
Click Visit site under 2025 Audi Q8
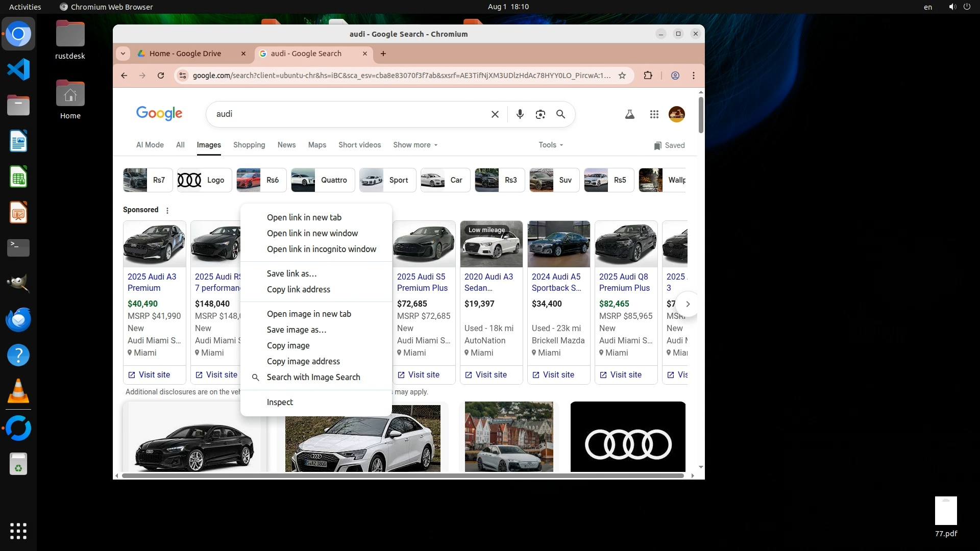[625, 374]
